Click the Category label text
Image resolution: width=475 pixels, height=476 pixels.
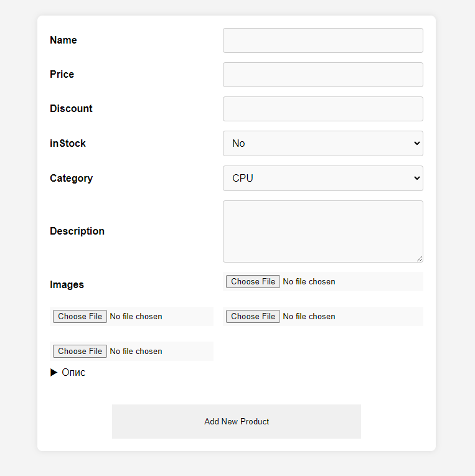[71, 179]
